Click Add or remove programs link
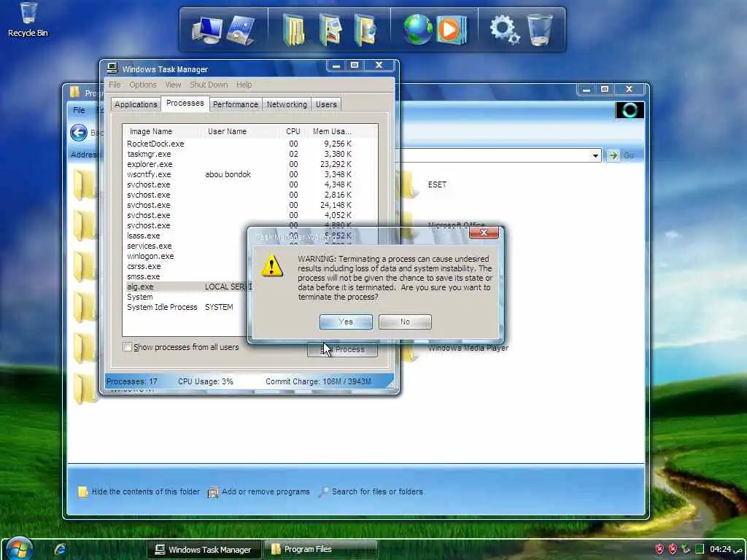Viewport: 747px width, 560px height. [x=266, y=491]
